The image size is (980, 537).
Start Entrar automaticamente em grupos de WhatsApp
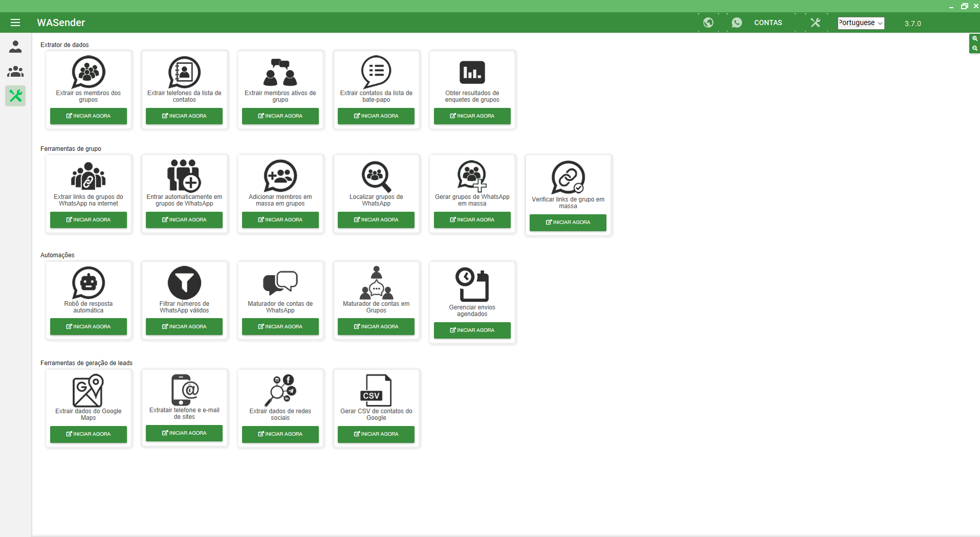184,220
